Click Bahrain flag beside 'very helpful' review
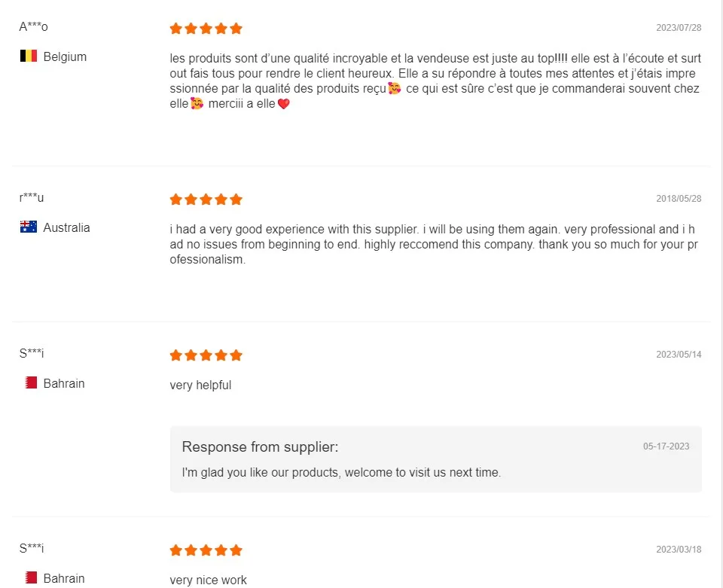Image resolution: width=723 pixels, height=588 pixels. (31, 383)
